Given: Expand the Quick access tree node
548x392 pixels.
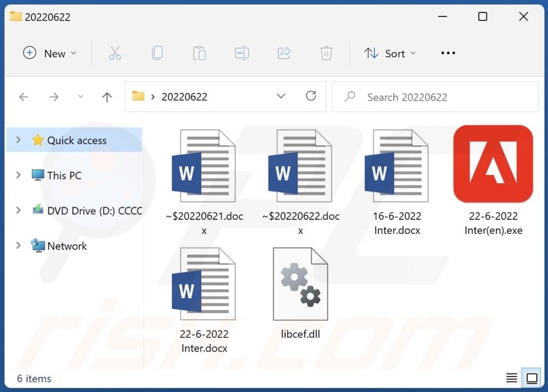Looking at the screenshot, I should [x=19, y=140].
